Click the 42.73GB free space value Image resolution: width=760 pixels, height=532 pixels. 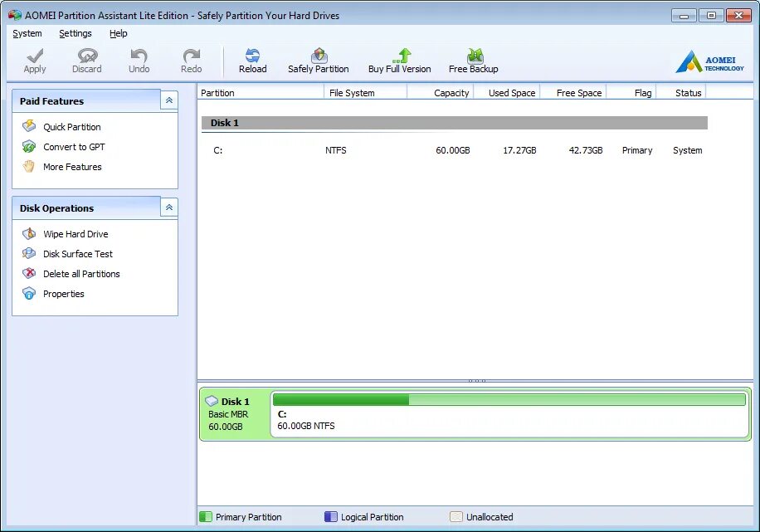pos(586,150)
